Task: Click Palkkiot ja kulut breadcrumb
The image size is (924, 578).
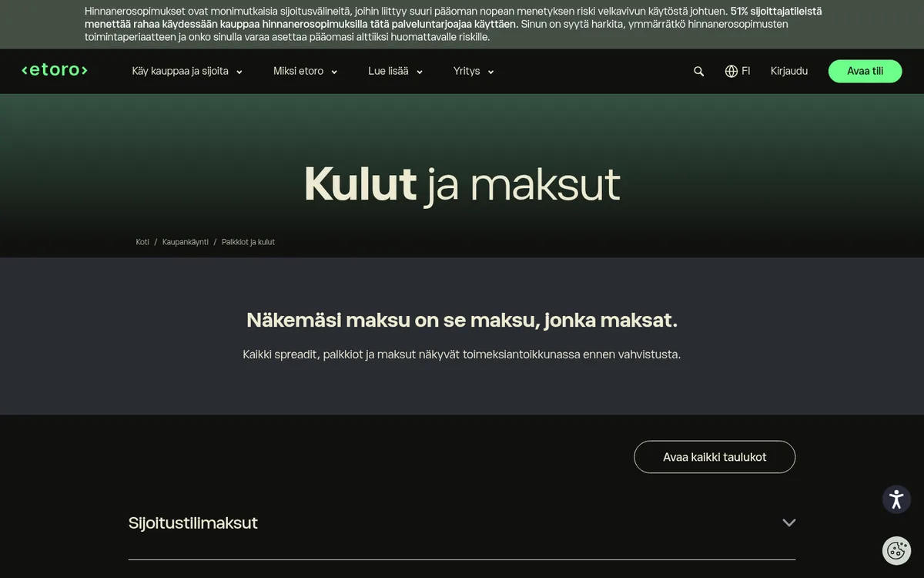Action: tap(248, 242)
